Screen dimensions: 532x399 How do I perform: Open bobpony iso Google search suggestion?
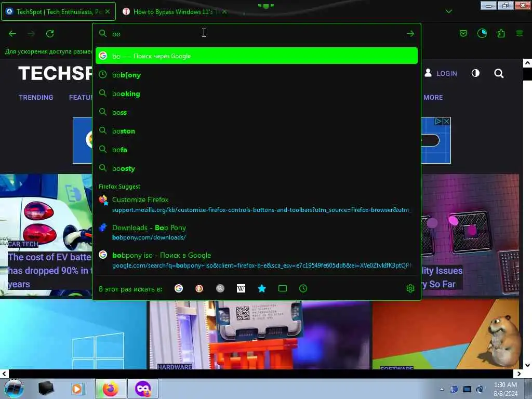(x=257, y=260)
